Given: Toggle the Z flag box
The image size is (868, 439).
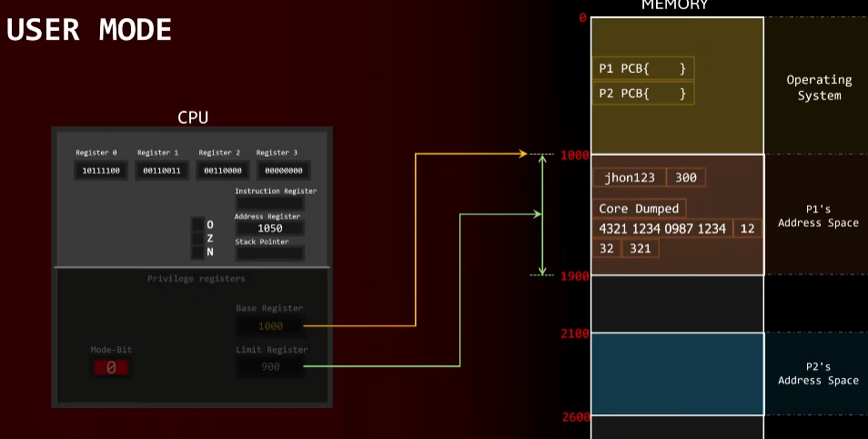Looking at the screenshot, I should (x=197, y=239).
